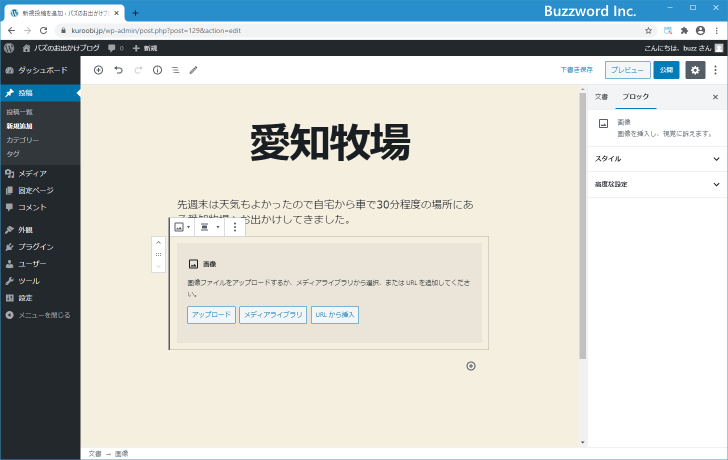Image resolution: width=728 pixels, height=460 pixels.
Task: Click the post title 愛知牧場
Action: tap(330, 144)
